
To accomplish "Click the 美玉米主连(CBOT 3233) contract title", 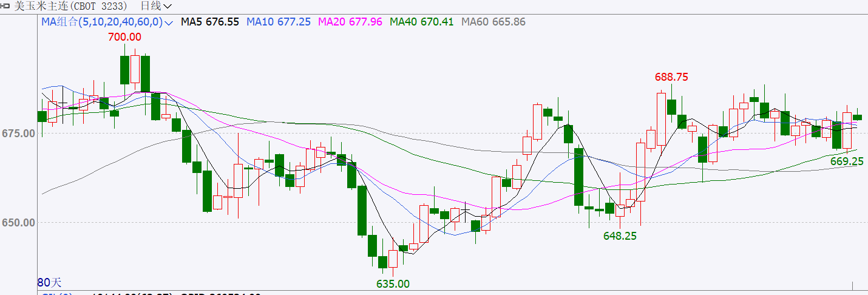I will (70, 6).
